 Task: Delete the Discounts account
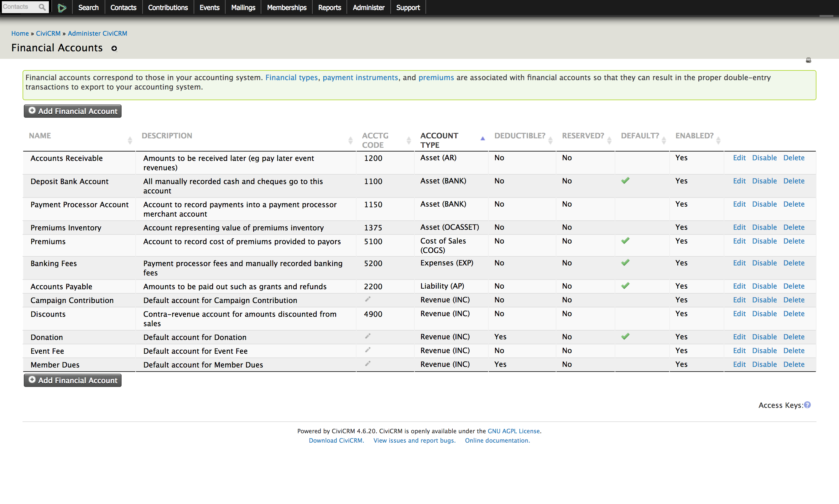click(794, 313)
